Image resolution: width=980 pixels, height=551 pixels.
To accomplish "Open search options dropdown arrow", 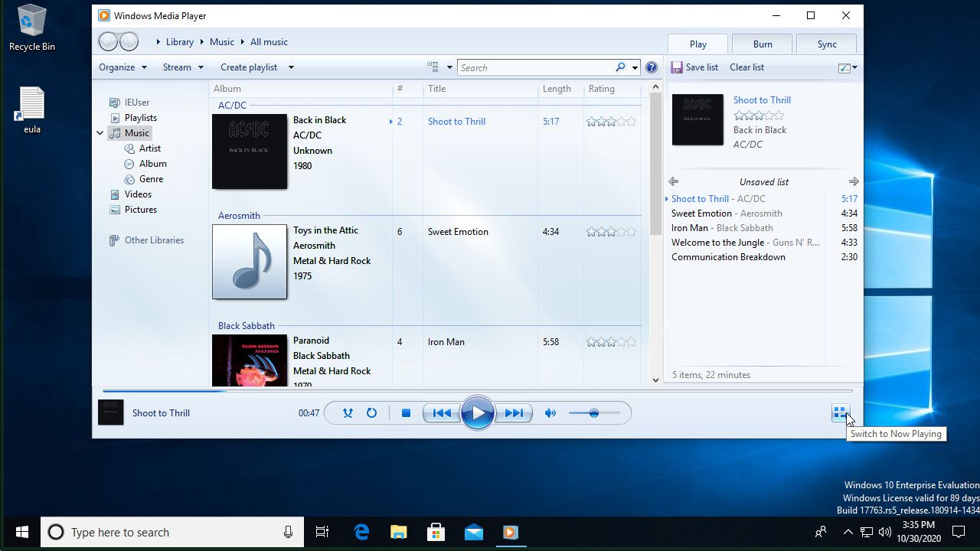I will point(635,67).
